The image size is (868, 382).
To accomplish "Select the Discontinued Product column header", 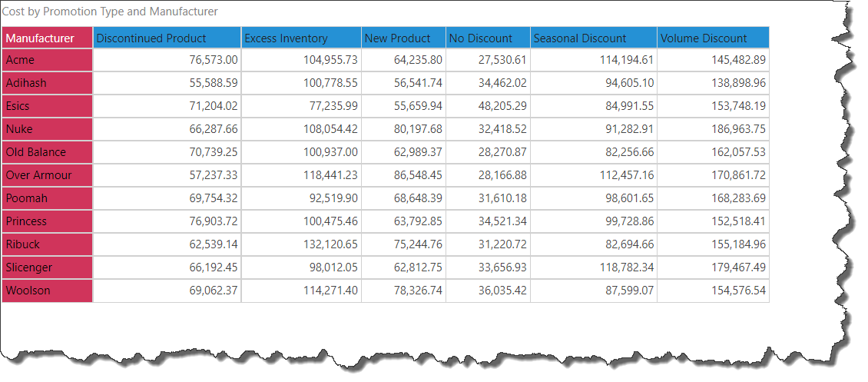I will [x=167, y=38].
